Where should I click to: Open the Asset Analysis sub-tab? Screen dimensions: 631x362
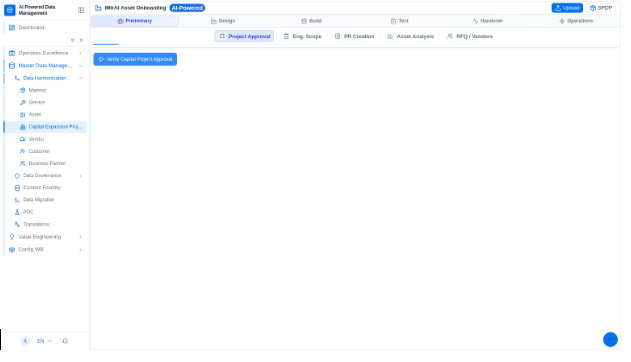410,36
